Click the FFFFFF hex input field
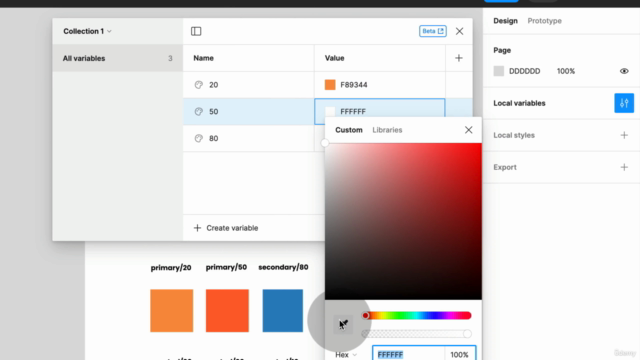 (408, 354)
